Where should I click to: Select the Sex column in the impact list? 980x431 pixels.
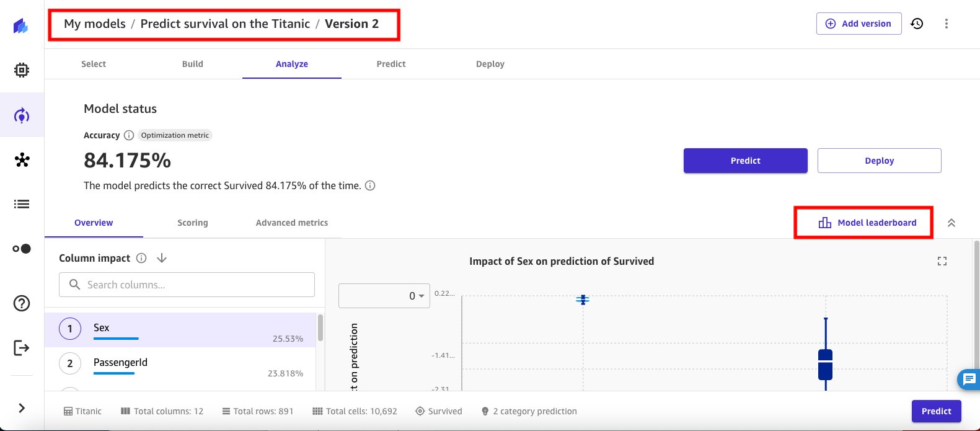(180, 329)
